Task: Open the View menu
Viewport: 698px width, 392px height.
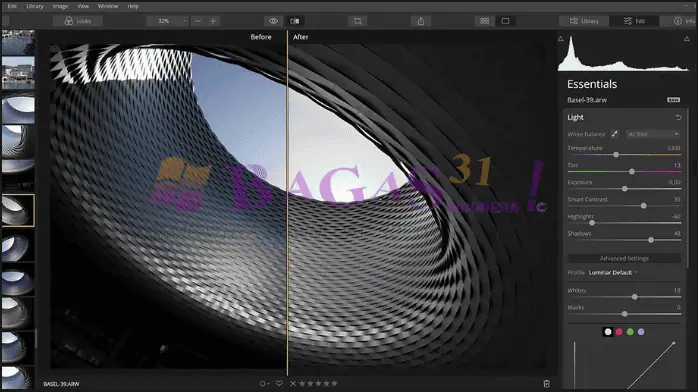Action: point(83,6)
